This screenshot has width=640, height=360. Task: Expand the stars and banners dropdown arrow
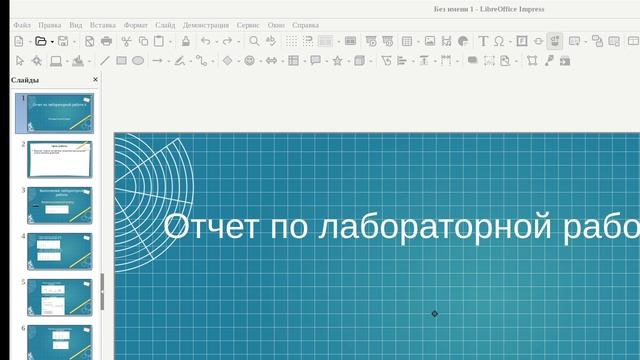click(348, 61)
